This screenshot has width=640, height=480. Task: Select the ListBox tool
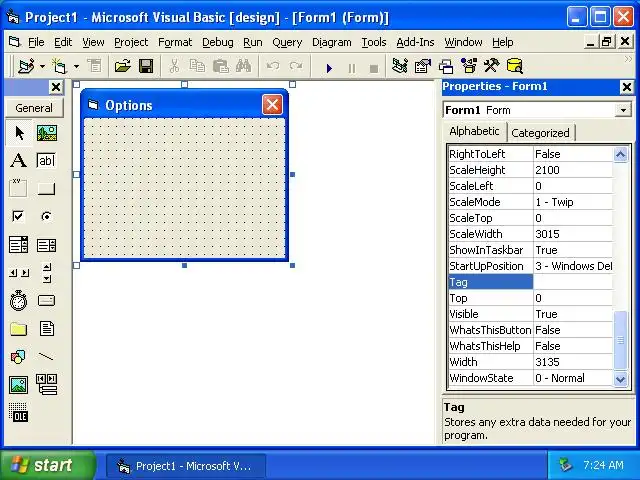(47, 245)
